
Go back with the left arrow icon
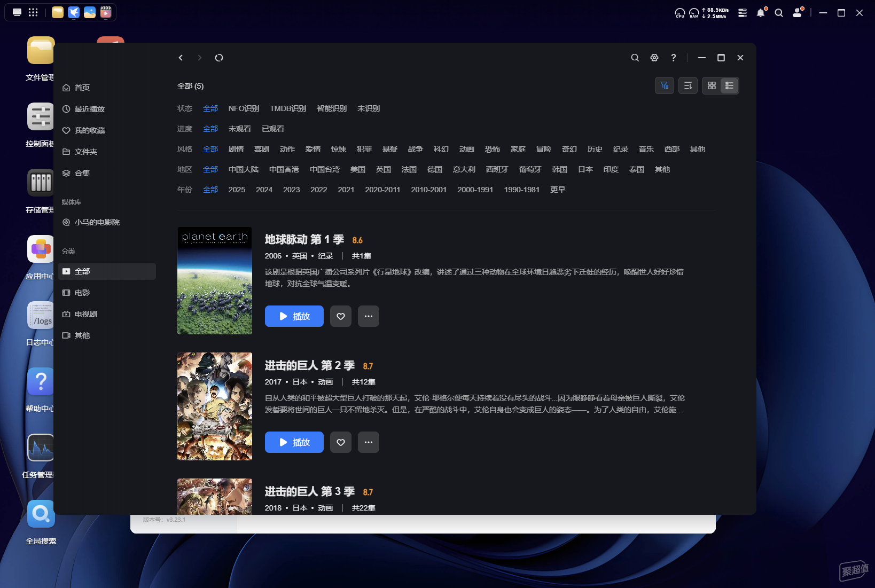pos(181,58)
